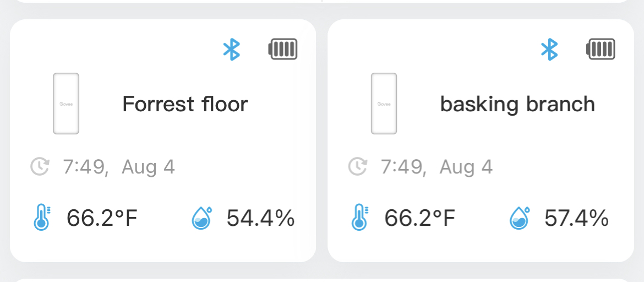Tap the thermometer icon on Forrest floor card

pyautogui.click(x=42, y=217)
